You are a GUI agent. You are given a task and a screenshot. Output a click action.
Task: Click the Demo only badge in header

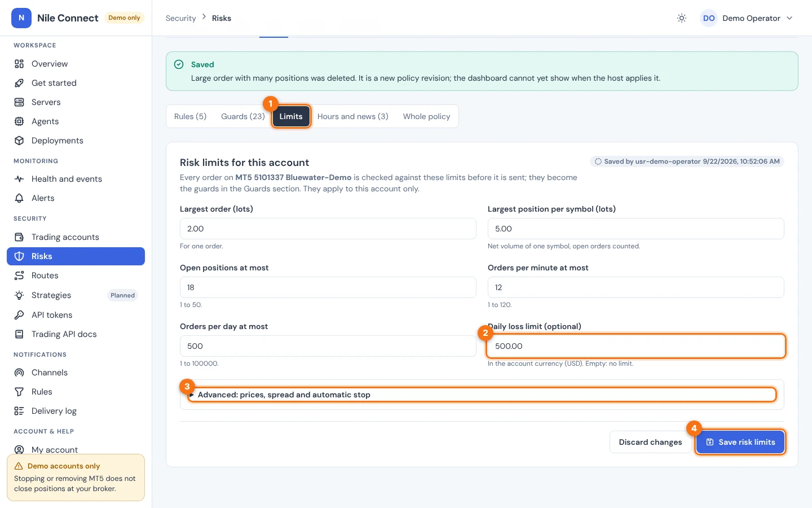point(124,18)
